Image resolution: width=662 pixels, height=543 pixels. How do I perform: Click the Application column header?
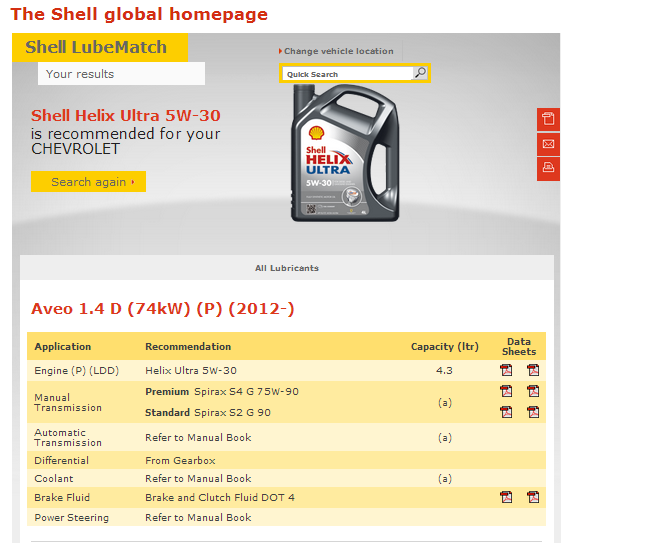click(x=62, y=347)
